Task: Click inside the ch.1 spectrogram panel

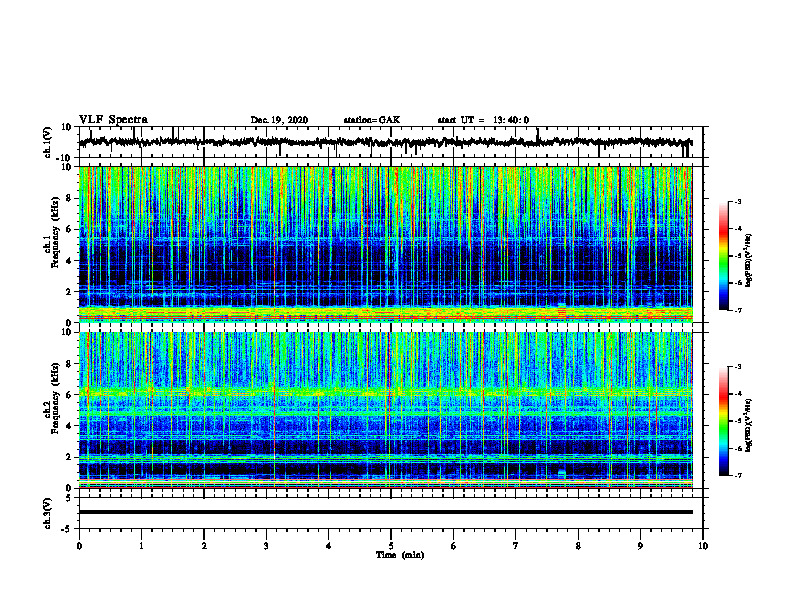Action: [x=385, y=244]
